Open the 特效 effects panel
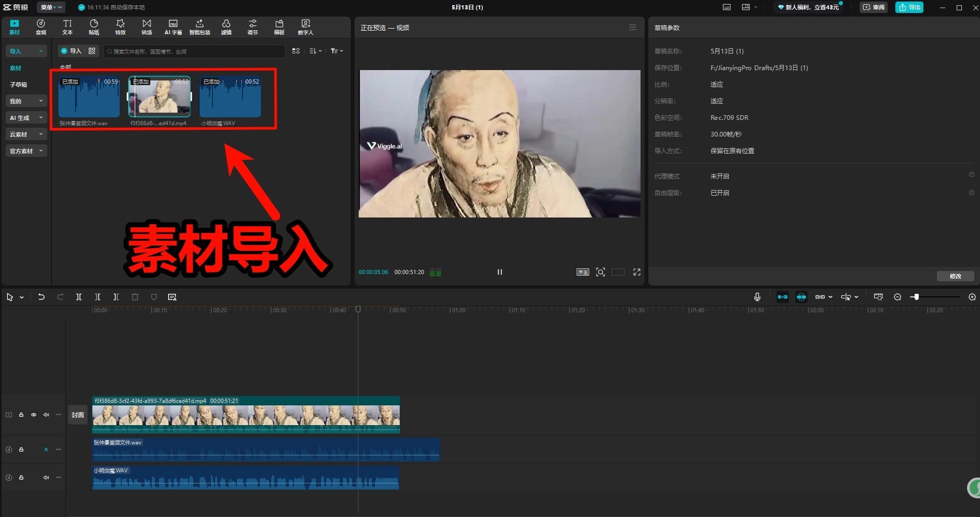 [120, 27]
